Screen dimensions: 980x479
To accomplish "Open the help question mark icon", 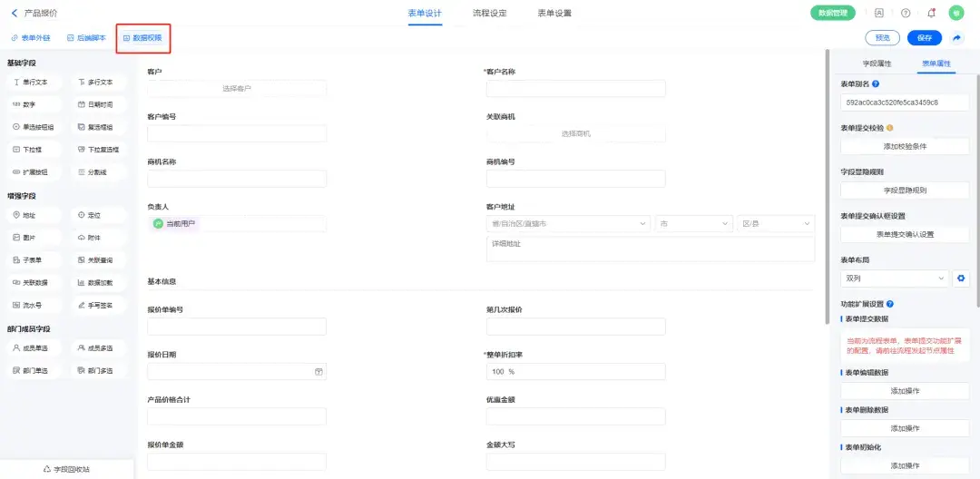I will (x=906, y=13).
